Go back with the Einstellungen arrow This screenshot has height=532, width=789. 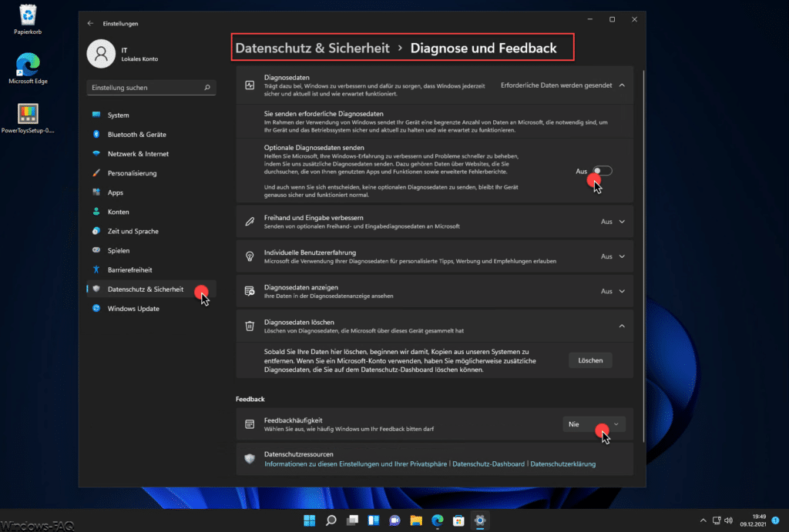pos(90,23)
